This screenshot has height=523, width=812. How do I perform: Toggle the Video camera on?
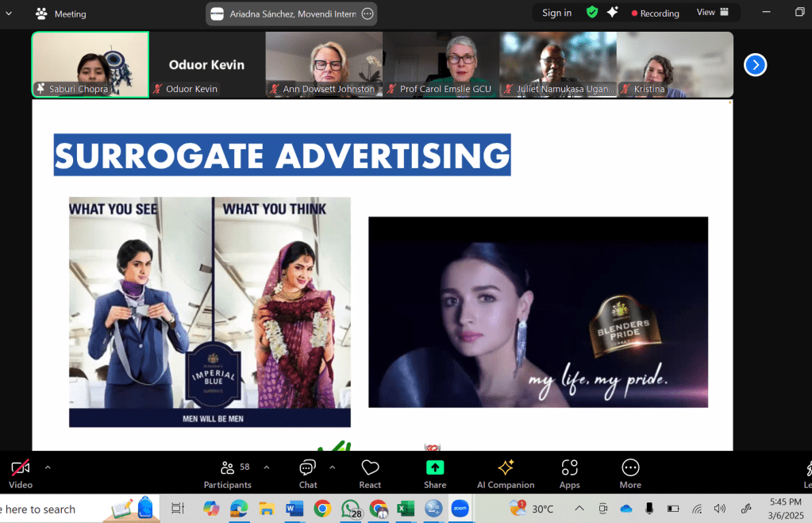click(x=21, y=474)
